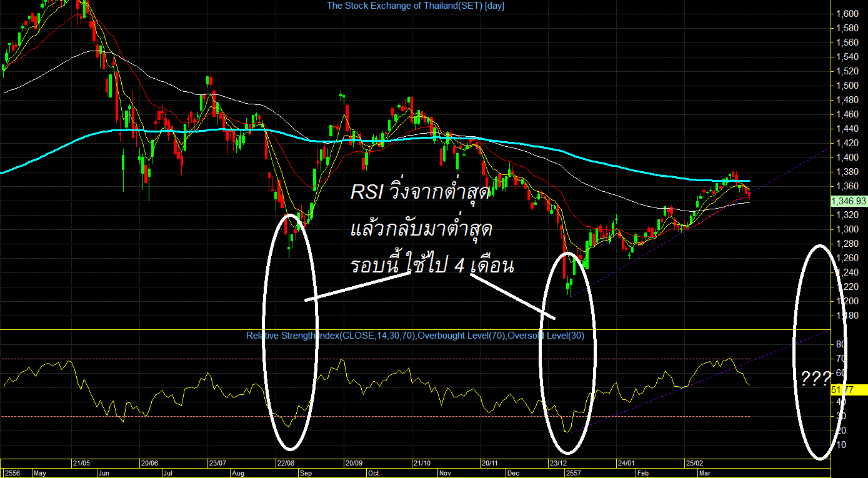Click the 25/02 date label
Viewport: 868px width, 478px height.
695,464
